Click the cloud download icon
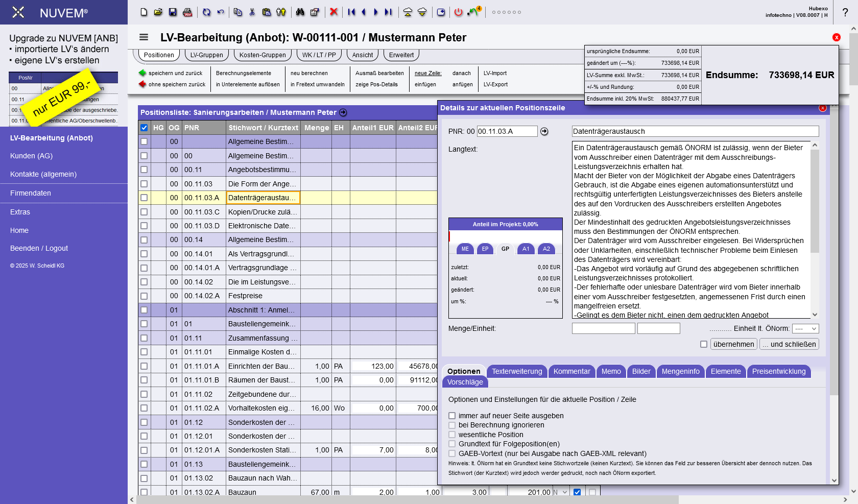The width and height of the screenshot is (858, 504). click(x=422, y=12)
